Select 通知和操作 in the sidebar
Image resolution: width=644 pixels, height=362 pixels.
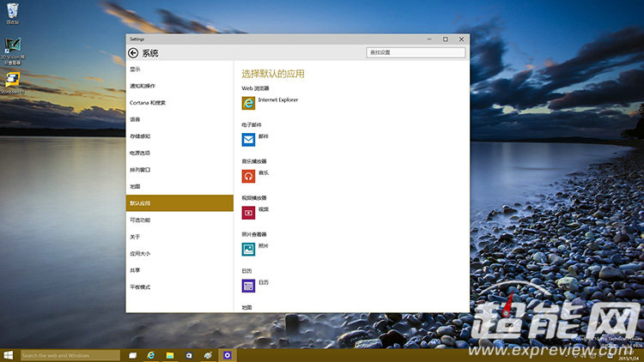[143, 86]
